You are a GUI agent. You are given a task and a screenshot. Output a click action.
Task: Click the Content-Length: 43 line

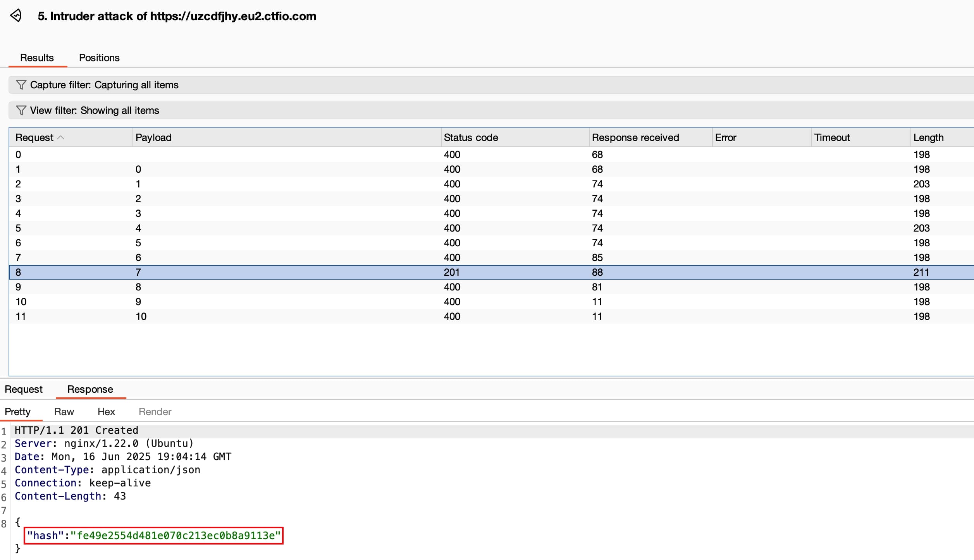click(70, 496)
